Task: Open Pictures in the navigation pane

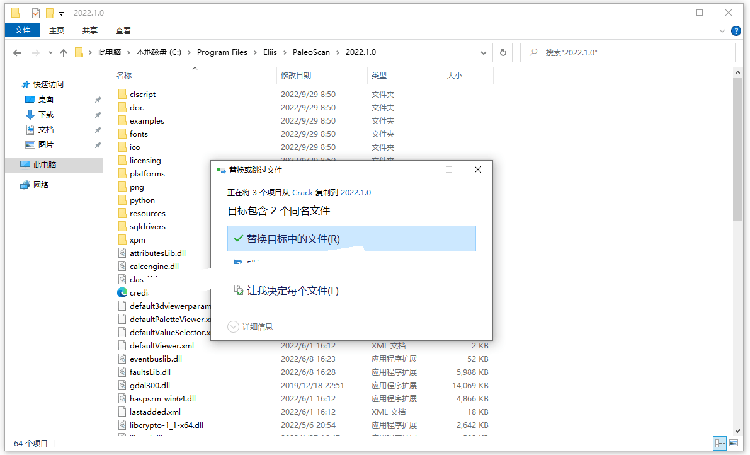Action: click(40, 144)
